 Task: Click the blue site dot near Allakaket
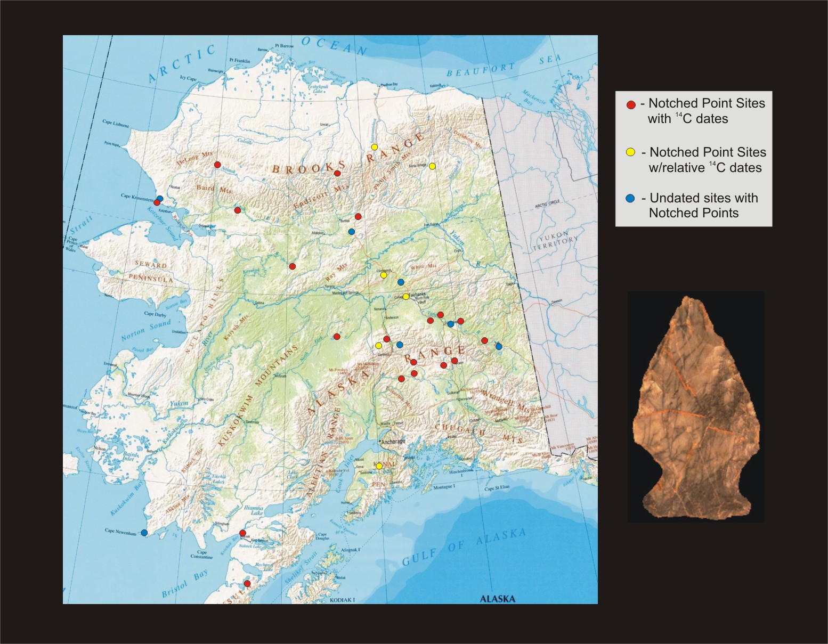pyautogui.click(x=351, y=232)
